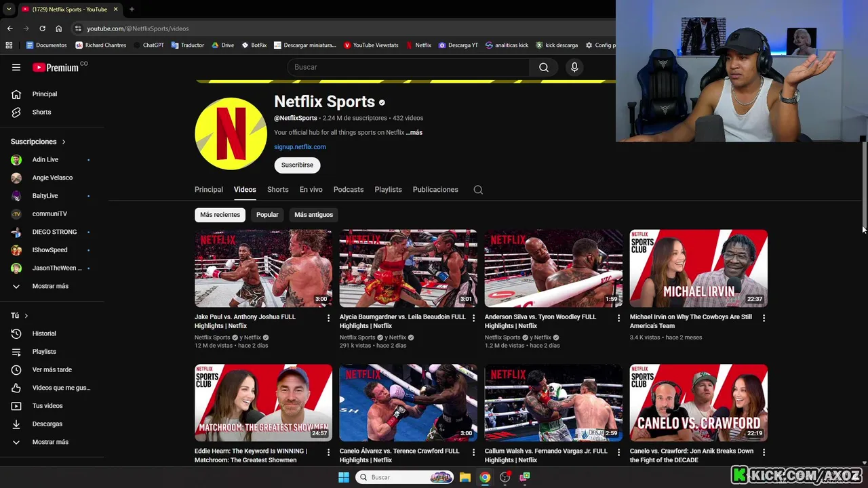Open Ver más tarde list
The height and width of the screenshot is (488, 868).
52,369
